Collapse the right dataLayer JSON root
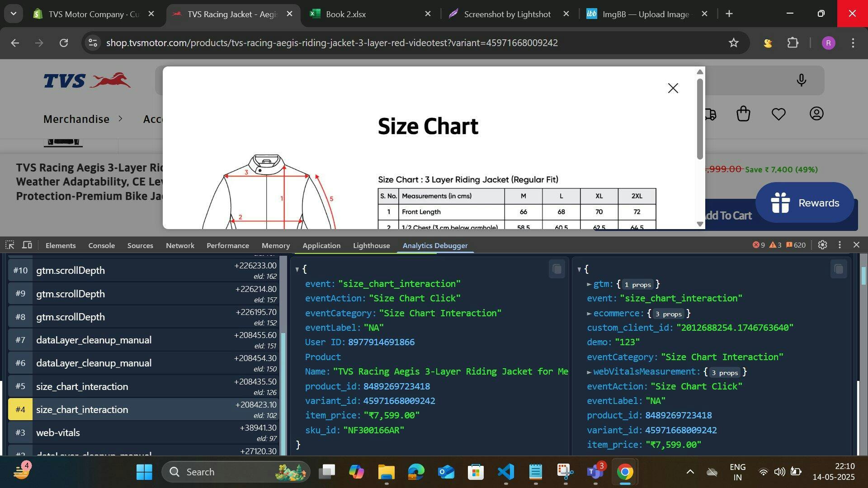Image resolution: width=868 pixels, height=488 pixels. pos(579,270)
